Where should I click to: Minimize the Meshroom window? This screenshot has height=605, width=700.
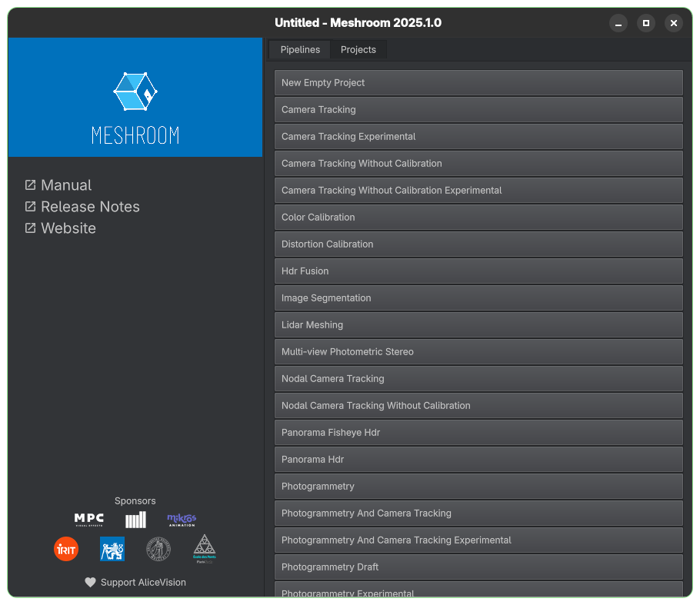pyautogui.click(x=618, y=23)
